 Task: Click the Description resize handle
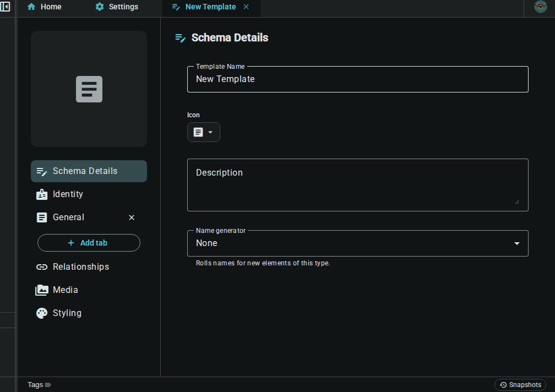pos(517,202)
